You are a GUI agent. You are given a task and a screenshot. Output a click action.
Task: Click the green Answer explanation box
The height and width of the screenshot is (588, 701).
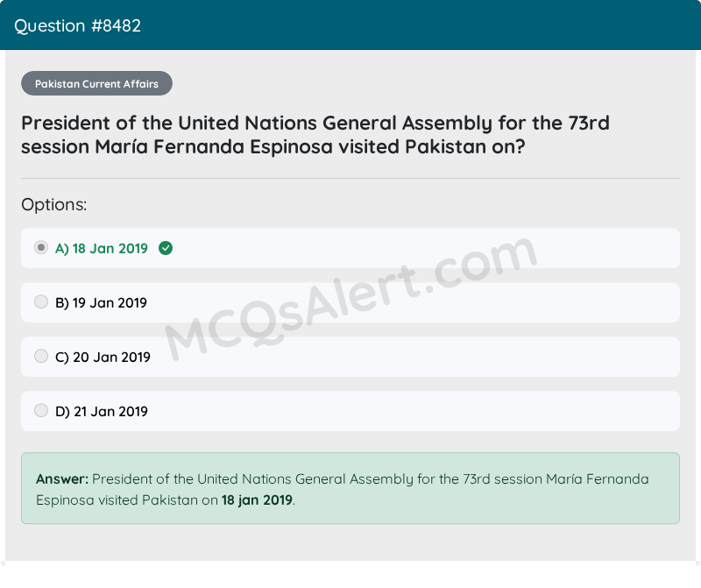(x=350, y=488)
